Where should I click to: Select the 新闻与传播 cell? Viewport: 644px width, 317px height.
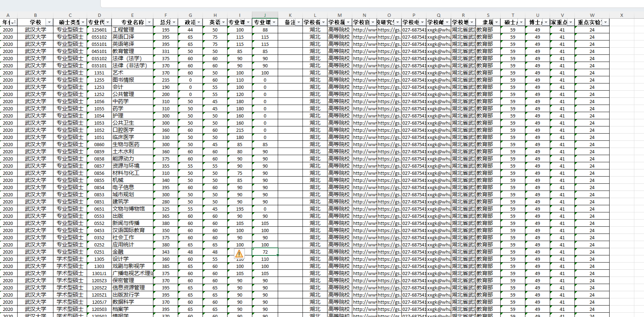(x=132, y=223)
